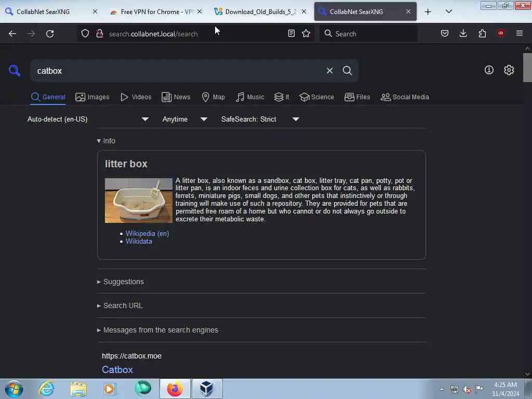Screen dimensions: 532x399
Task: Click the insecure lock site info icon
Action: pos(100,33)
